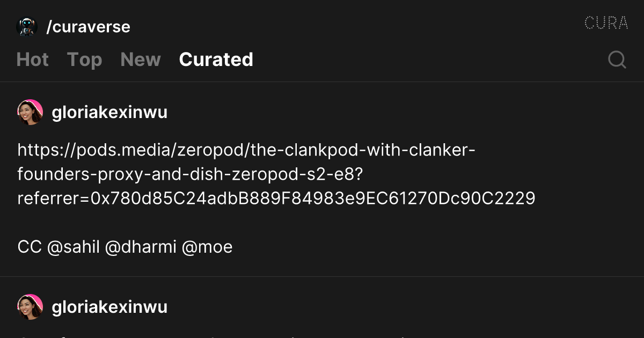644x338 pixels.
Task: Click the dotted CURA logo
Action: (606, 23)
